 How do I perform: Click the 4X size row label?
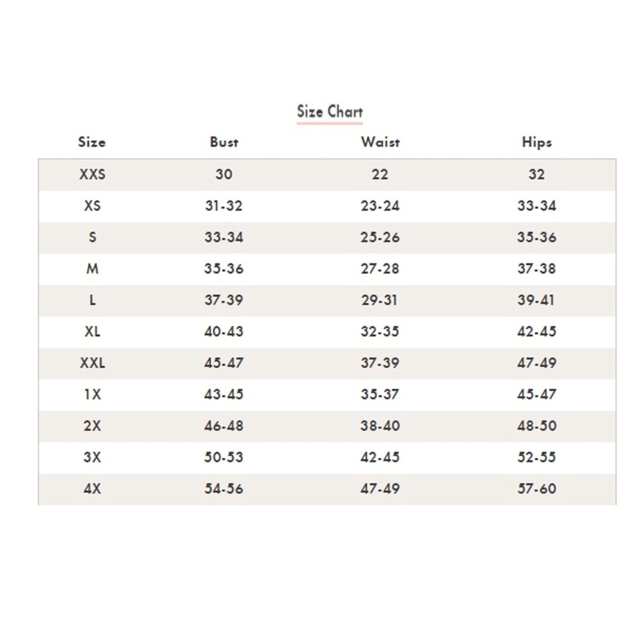click(92, 489)
